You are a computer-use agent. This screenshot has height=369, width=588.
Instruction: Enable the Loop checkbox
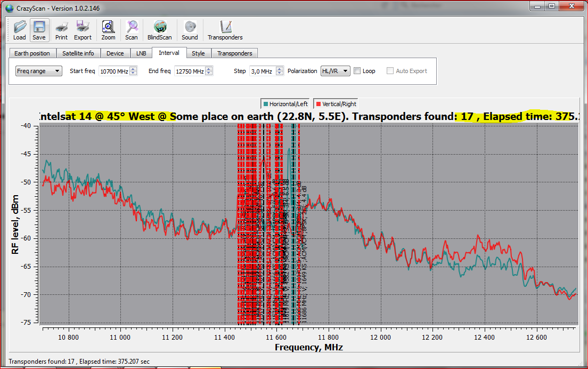pos(357,71)
